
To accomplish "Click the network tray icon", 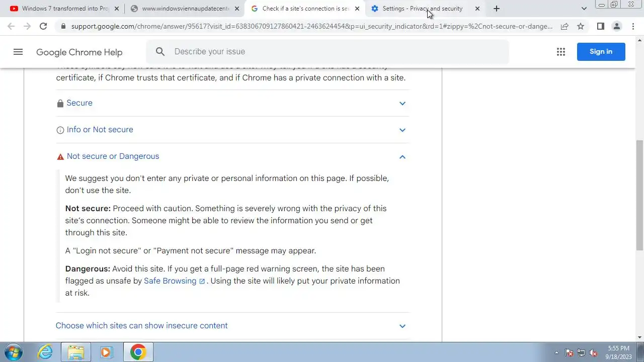I will (x=581, y=352).
